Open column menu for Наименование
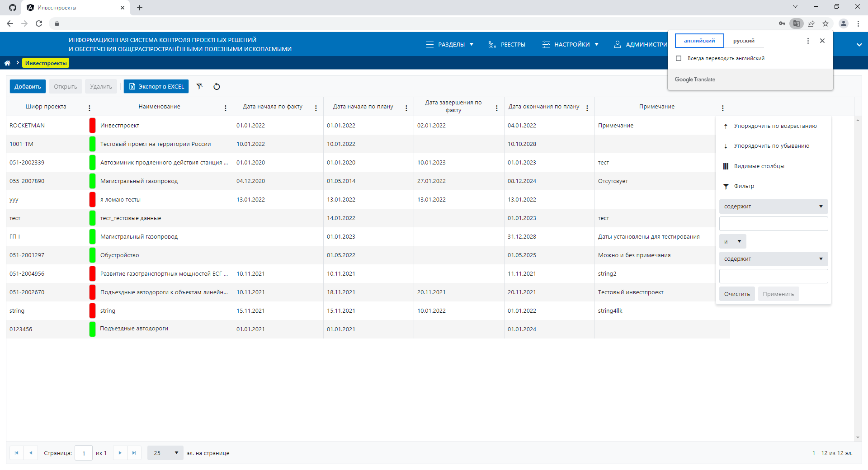The height and width of the screenshot is (470, 868). (225, 108)
